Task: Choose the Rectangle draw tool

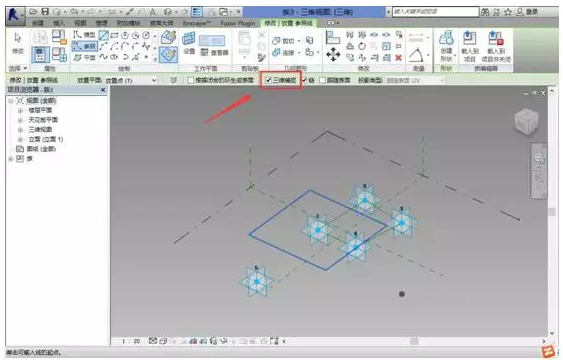Action: coord(114,36)
